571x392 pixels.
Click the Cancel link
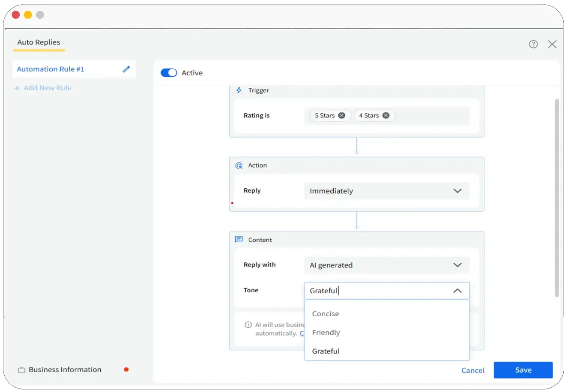473,371
